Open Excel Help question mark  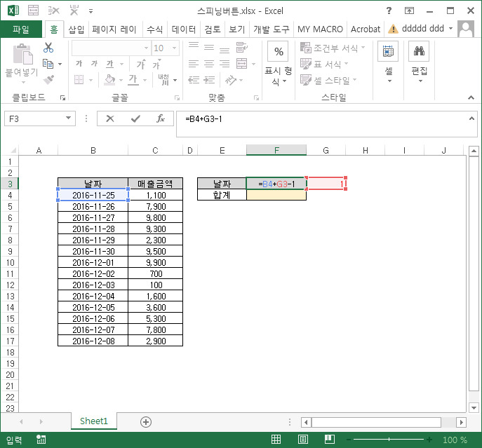pos(389,11)
